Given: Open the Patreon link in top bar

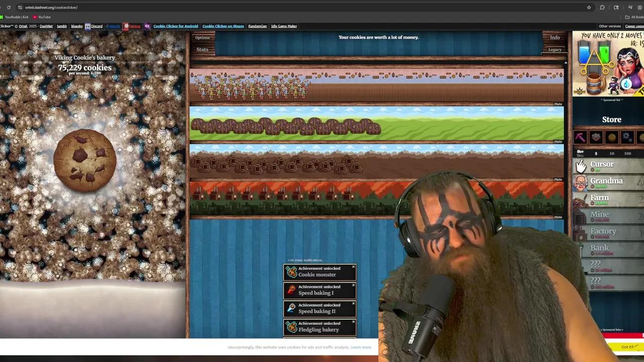Looking at the screenshot, I should click(x=132, y=26).
